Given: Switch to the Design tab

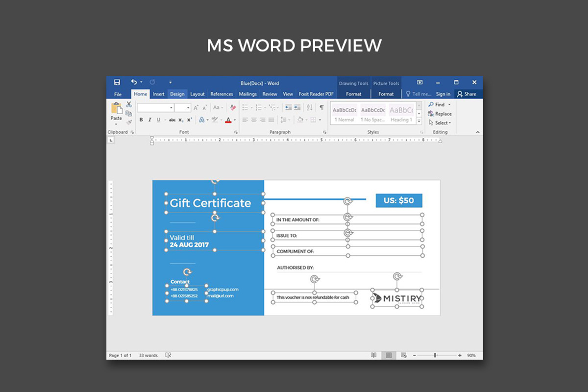Looking at the screenshot, I should (177, 94).
